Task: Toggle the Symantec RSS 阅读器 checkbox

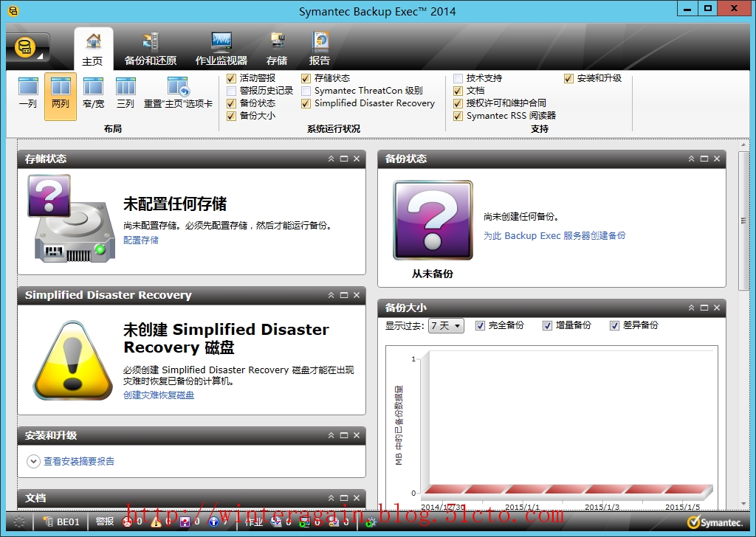Action: click(x=458, y=116)
